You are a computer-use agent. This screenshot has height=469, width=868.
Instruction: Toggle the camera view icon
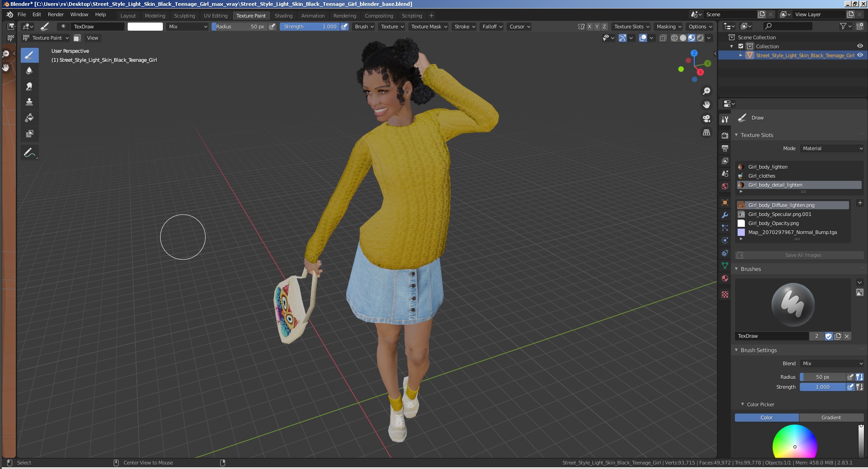[706, 119]
